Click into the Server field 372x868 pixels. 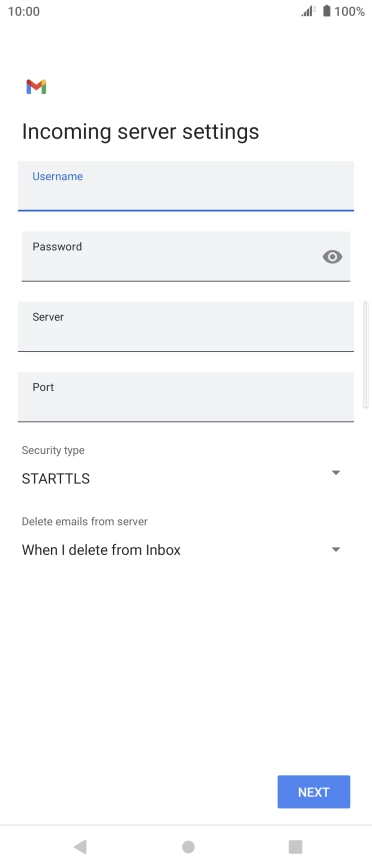pos(186,327)
